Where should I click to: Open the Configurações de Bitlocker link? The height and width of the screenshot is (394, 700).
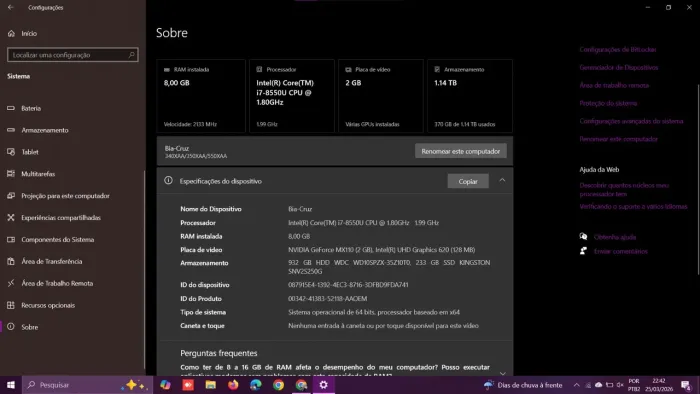click(x=618, y=50)
